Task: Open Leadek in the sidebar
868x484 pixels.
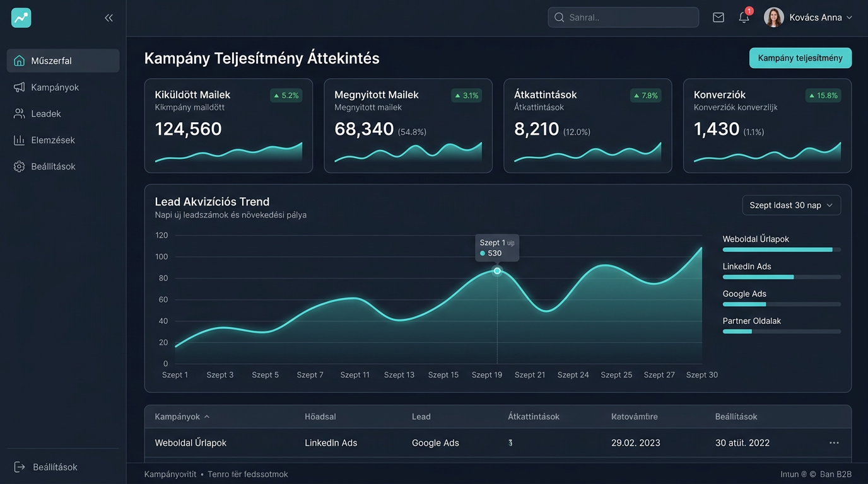Action: [63, 114]
